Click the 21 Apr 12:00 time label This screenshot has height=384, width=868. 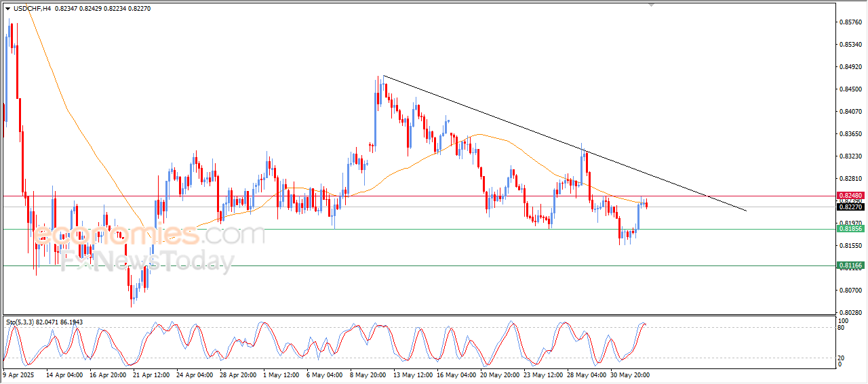click(x=151, y=374)
